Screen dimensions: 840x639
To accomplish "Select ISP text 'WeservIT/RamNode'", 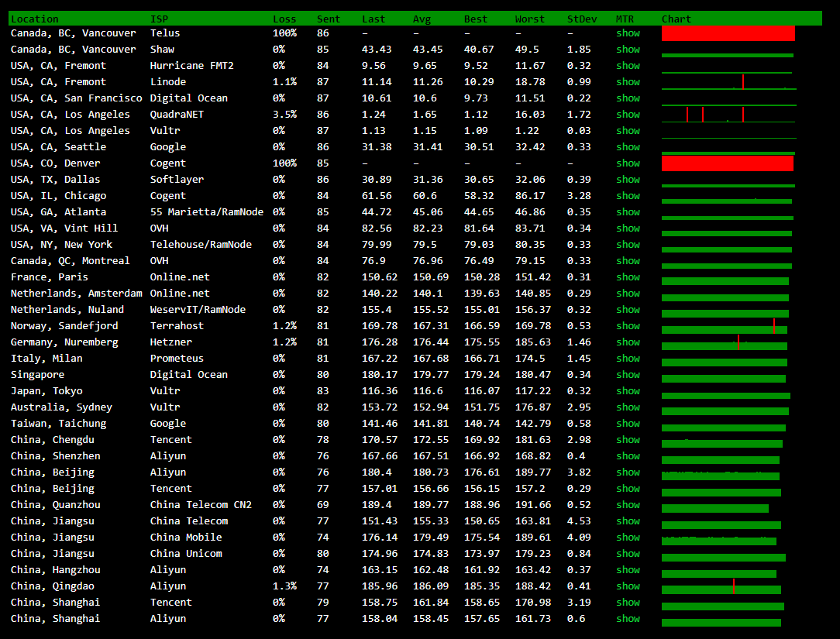I will [x=198, y=310].
